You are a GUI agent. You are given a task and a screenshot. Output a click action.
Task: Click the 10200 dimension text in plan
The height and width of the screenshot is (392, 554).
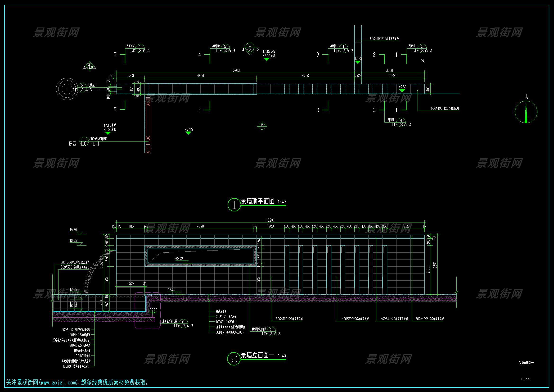point(235,70)
